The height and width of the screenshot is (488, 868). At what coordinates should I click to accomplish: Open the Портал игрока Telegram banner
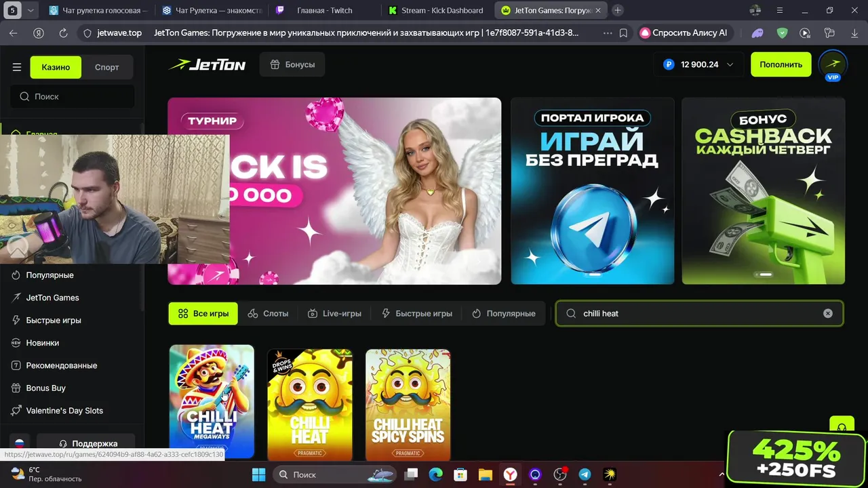pos(593,191)
